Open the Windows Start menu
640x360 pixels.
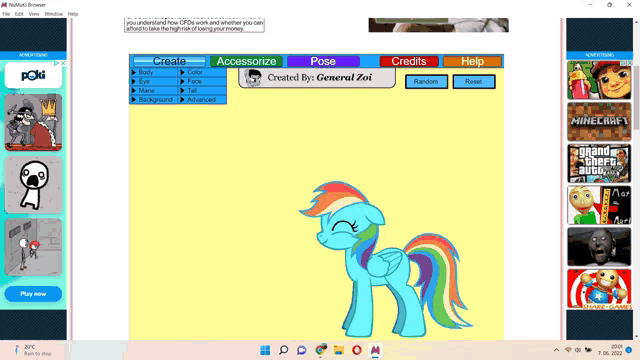point(265,350)
